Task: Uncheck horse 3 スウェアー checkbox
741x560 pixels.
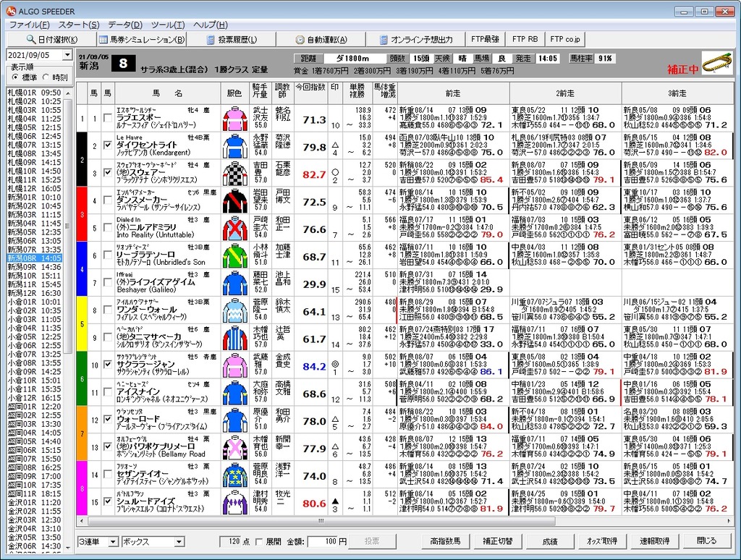Action: point(108,173)
